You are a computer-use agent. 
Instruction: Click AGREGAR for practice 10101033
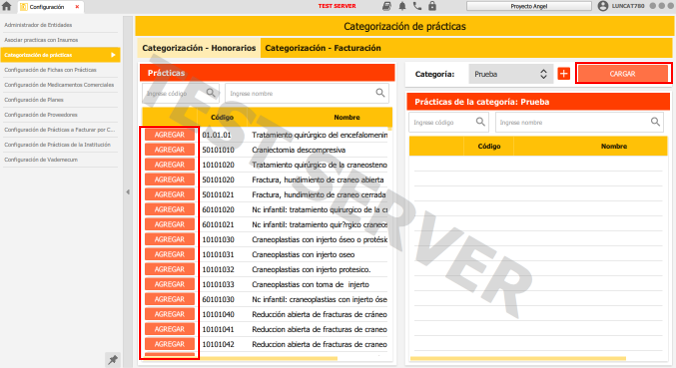[x=169, y=284]
